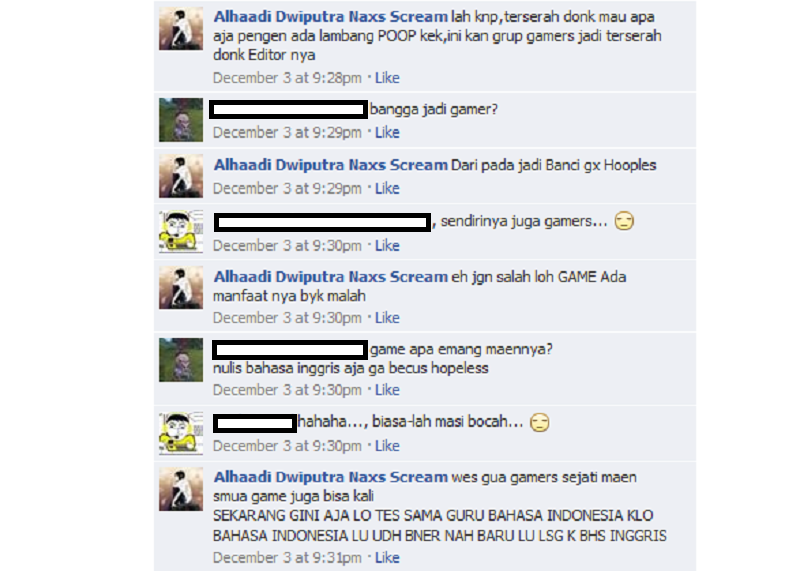Click avatar on 'wes gua gamers sejati' comment
800x571 pixels.
tap(181, 489)
